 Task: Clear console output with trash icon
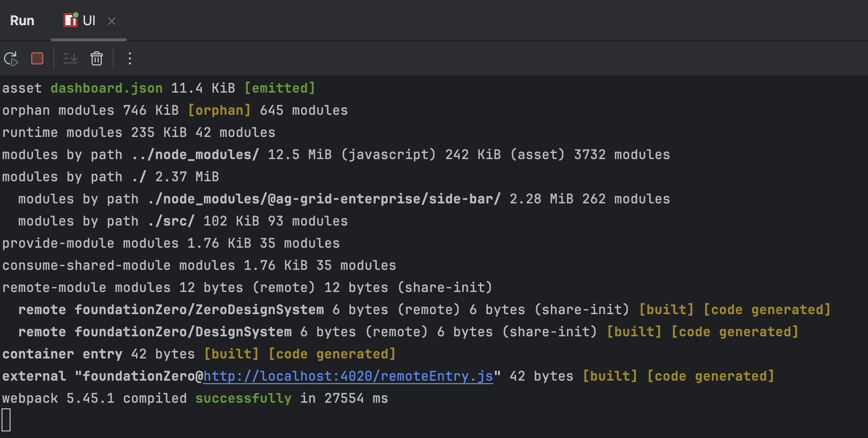97,58
